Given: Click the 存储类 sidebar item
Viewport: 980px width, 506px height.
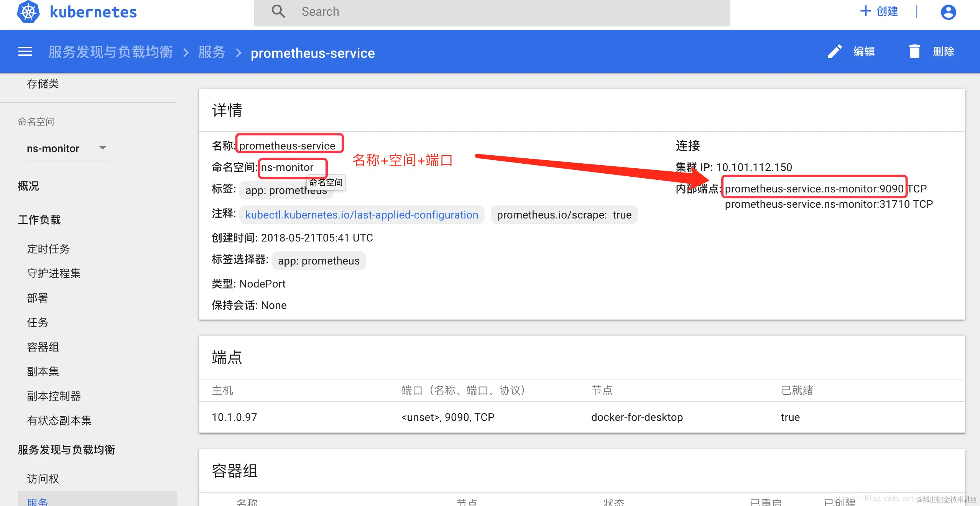Looking at the screenshot, I should tap(43, 84).
